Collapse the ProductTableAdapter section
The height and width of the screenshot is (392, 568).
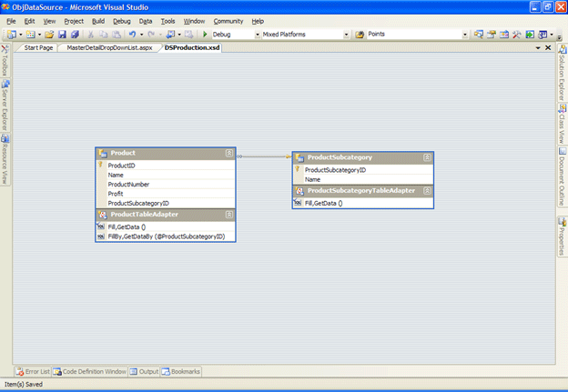pos(229,215)
